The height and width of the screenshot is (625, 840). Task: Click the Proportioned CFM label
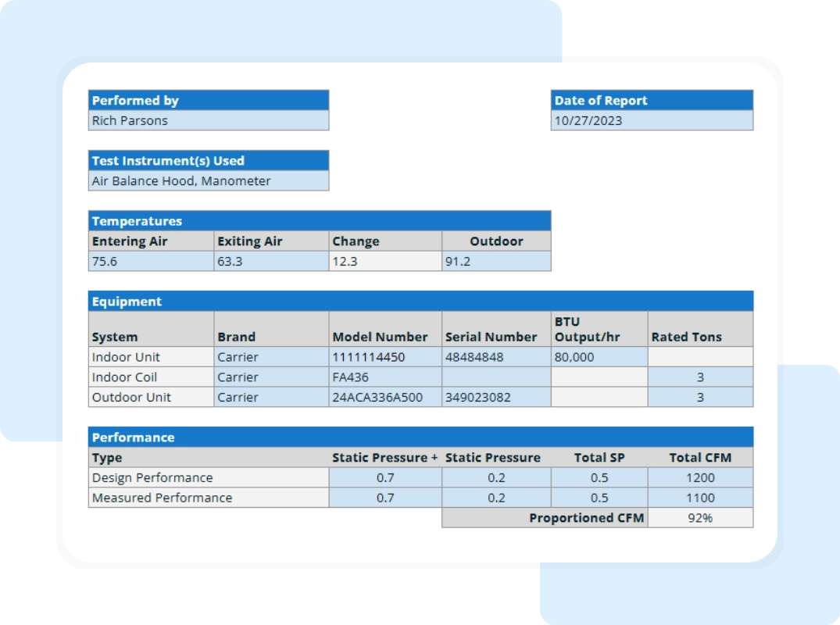(587, 518)
